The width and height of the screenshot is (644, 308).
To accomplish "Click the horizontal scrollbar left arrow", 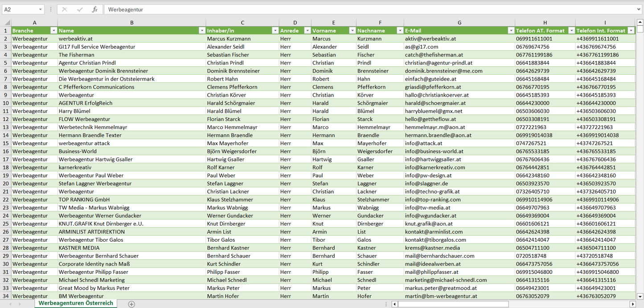I will (394, 304).
